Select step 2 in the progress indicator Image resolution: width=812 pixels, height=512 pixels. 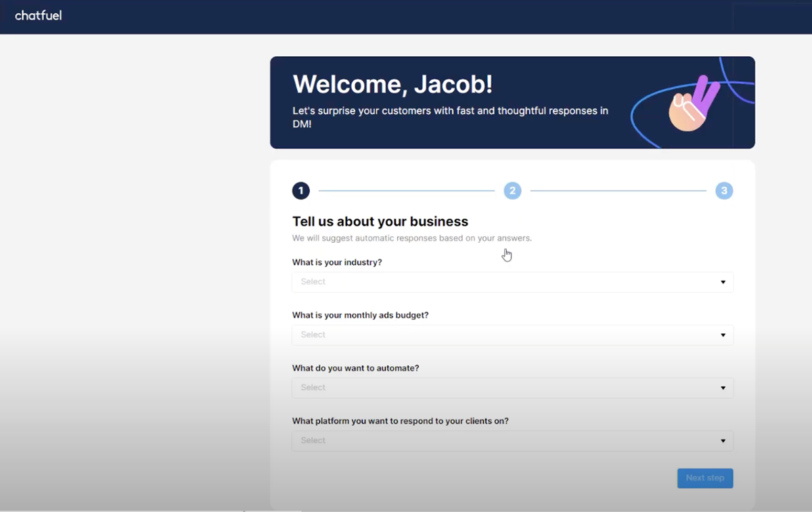pyautogui.click(x=512, y=191)
